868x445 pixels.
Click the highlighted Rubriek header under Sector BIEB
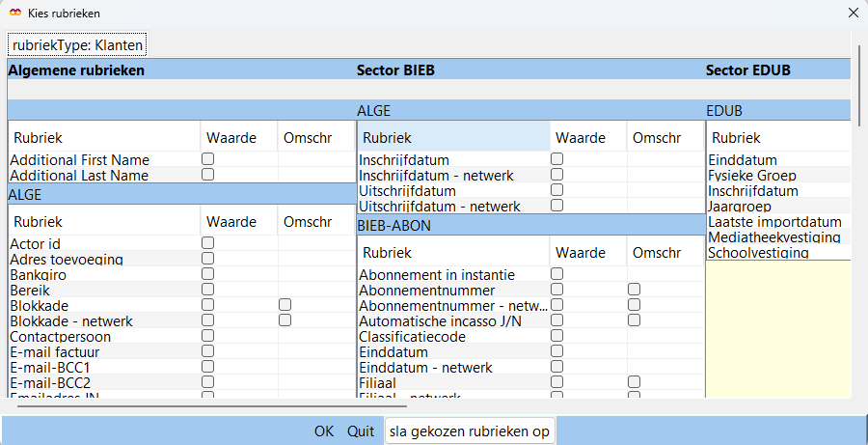453,137
